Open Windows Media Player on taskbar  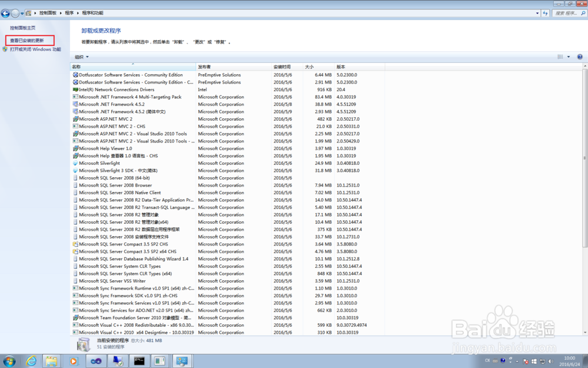[x=73, y=362]
